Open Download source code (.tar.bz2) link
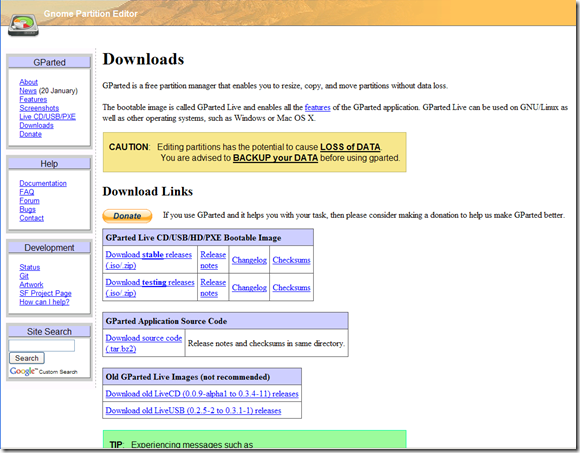 pyautogui.click(x=144, y=343)
